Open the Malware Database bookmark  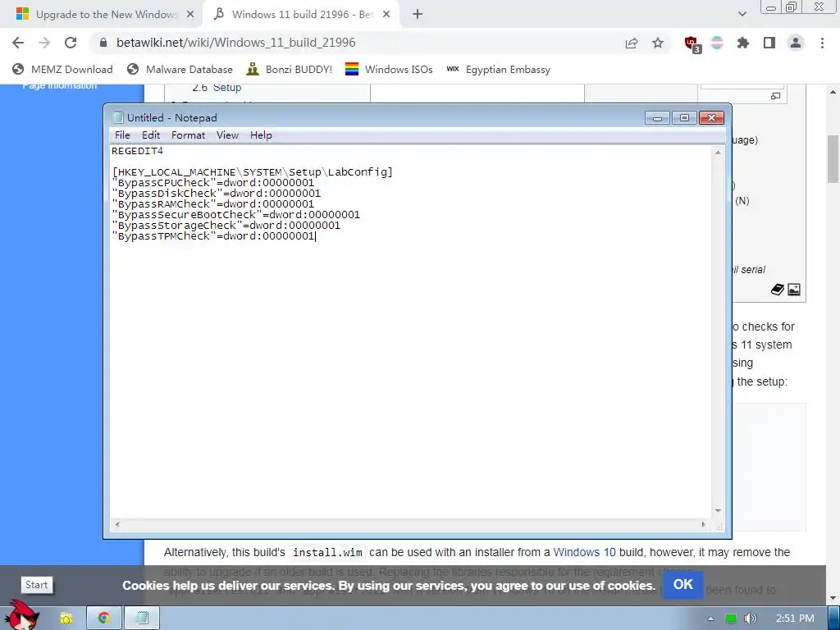pos(180,69)
